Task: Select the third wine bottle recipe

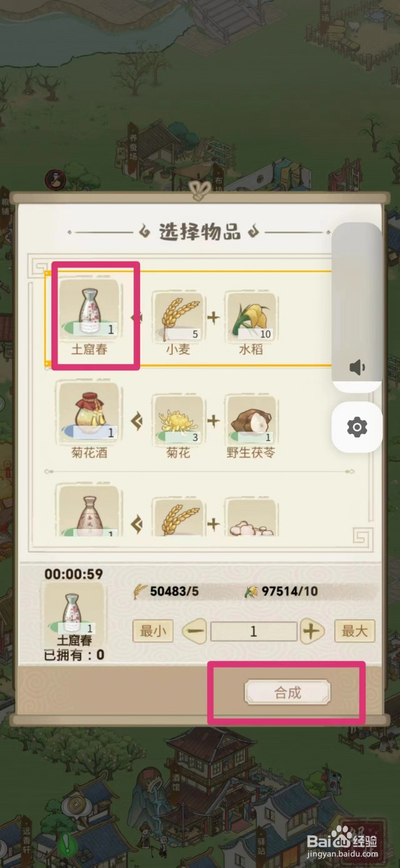Action: 89,510
